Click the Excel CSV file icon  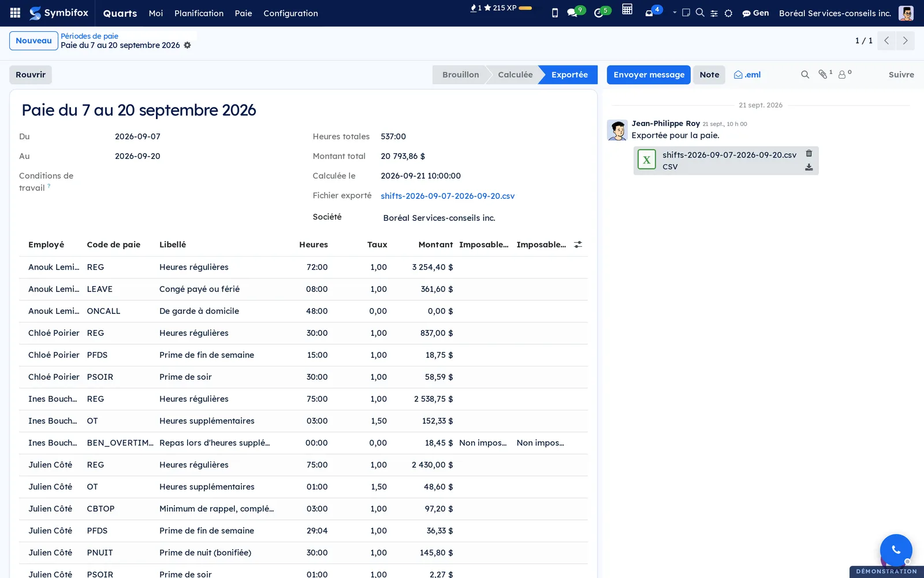(647, 160)
